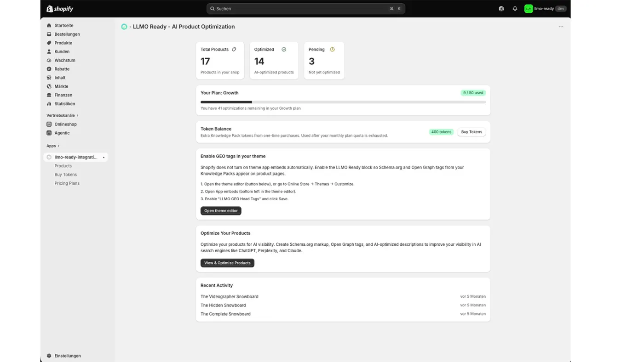This screenshot has width=644, height=362.
Task: Open the Statistiken bar chart icon
Action: [49, 104]
